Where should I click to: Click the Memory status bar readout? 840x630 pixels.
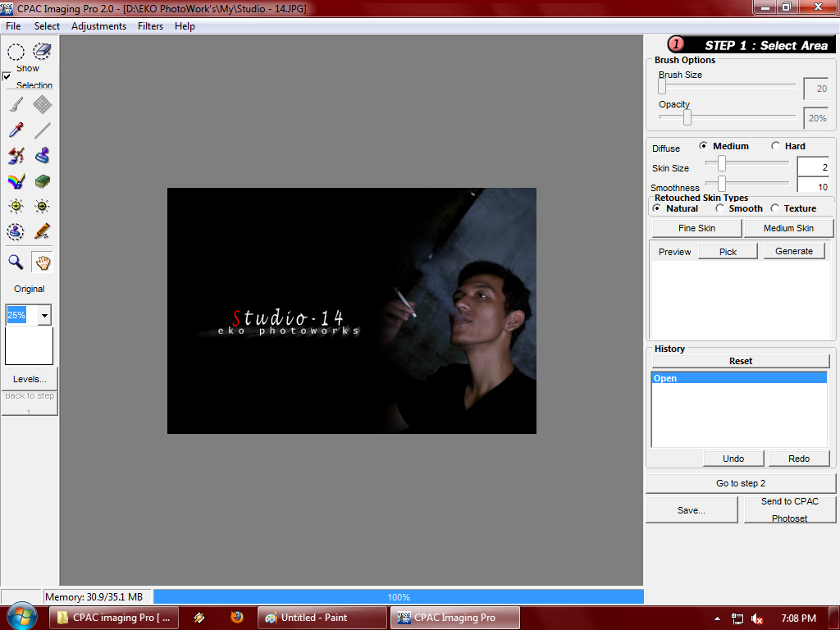tap(97, 597)
